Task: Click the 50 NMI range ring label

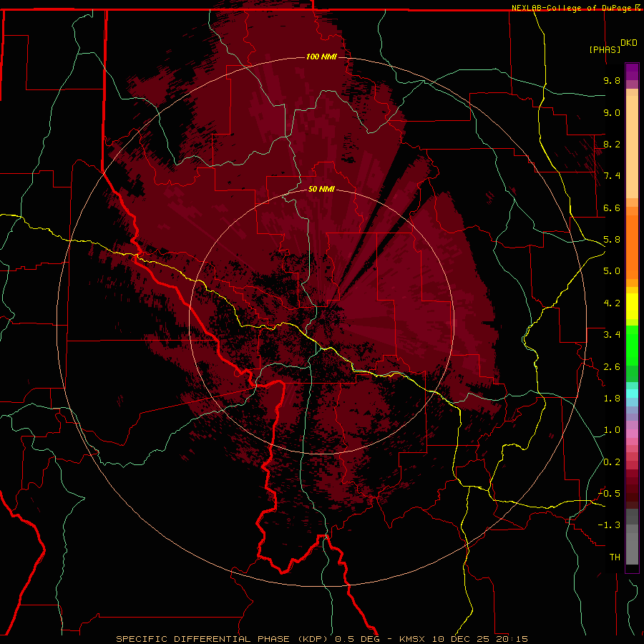Action: (x=321, y=189)
